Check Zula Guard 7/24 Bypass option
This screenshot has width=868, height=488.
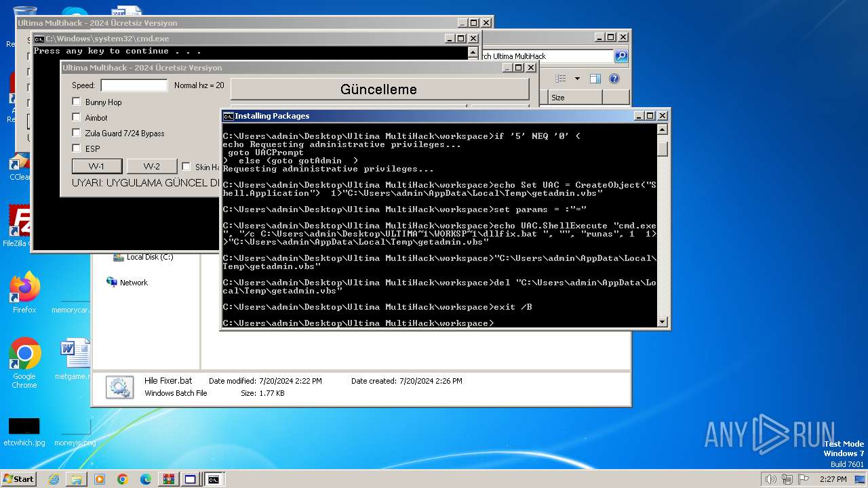pyautogui.click(x=77, y=133)
